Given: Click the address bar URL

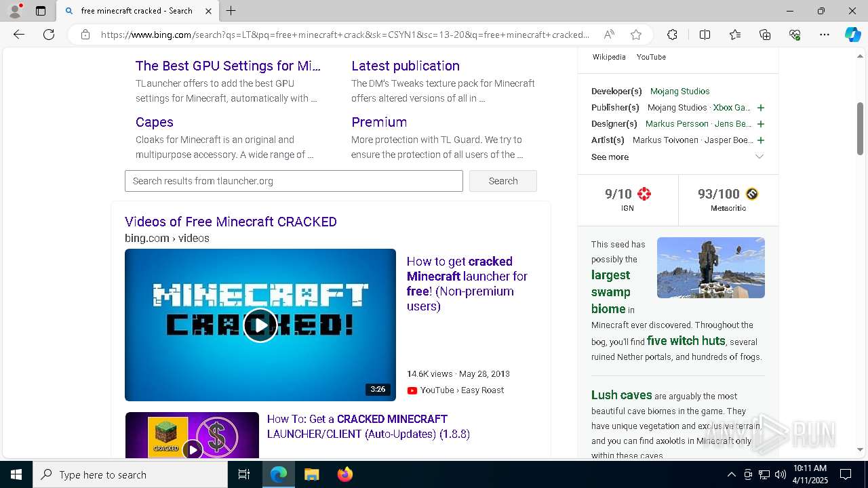Looking at the screenshot, I should pos(345,35).
